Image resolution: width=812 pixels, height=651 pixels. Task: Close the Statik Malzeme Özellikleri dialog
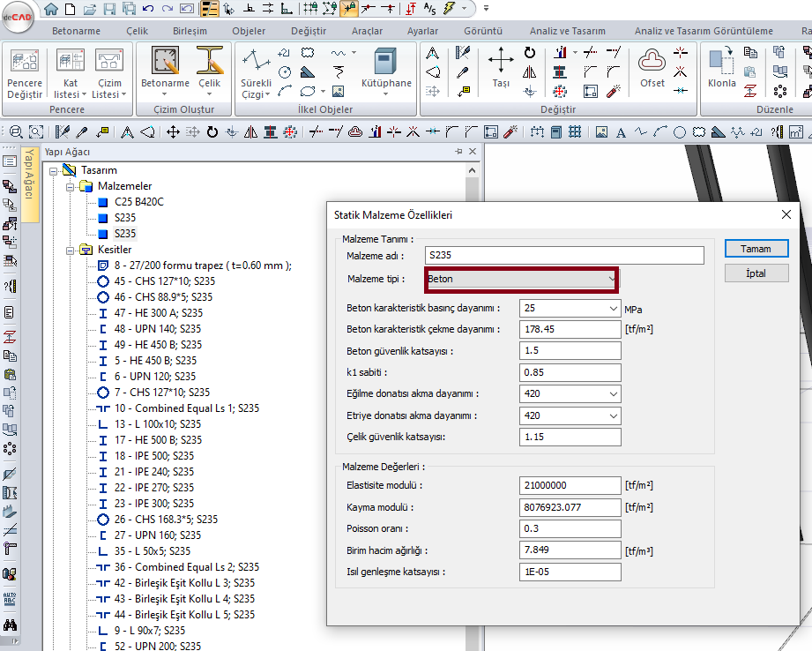pyautogui.click(x=786, y=214)
